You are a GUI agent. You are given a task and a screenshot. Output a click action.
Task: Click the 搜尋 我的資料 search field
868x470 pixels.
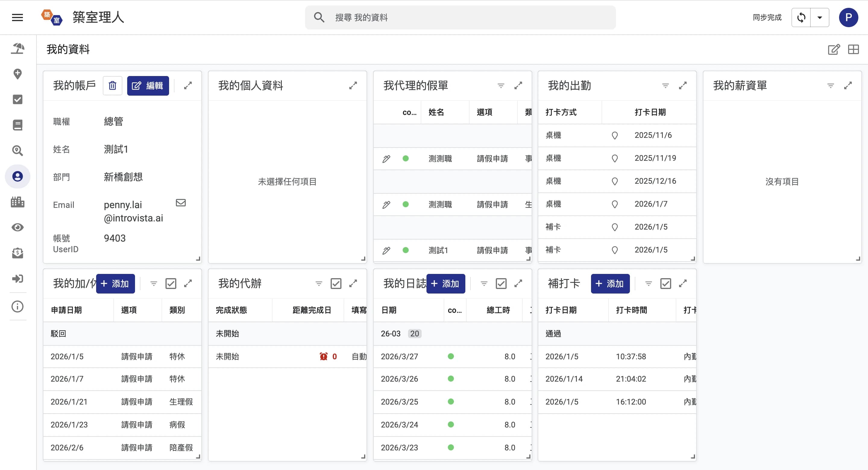click(460, 17)
